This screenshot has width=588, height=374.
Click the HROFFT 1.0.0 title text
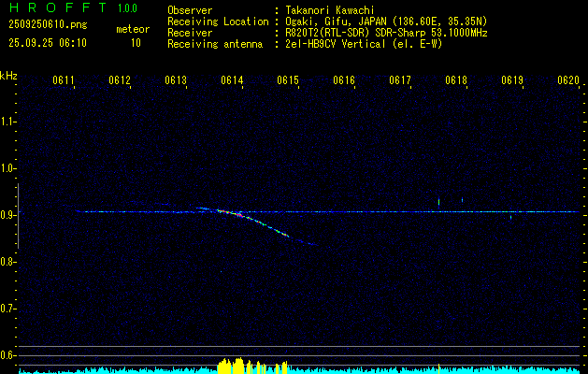(x=74, y=7)
